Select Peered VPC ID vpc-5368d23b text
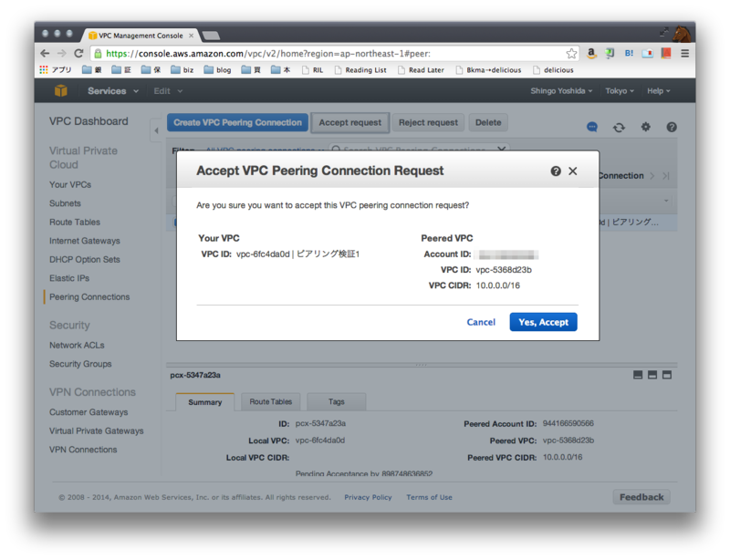The width and height of the screenshot is (730, 560). pos(504,270)
